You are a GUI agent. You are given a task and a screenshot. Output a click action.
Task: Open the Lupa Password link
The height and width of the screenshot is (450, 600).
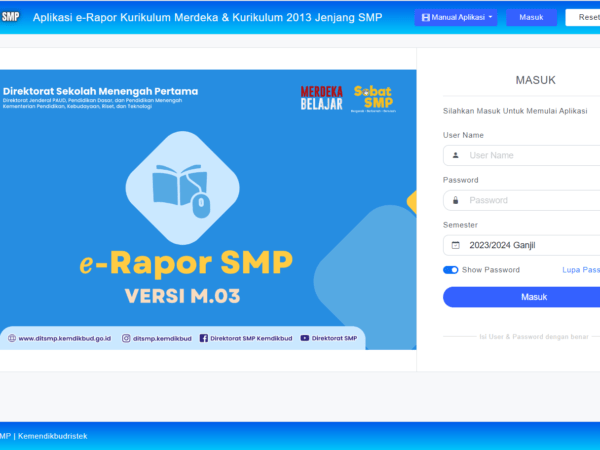580,270
